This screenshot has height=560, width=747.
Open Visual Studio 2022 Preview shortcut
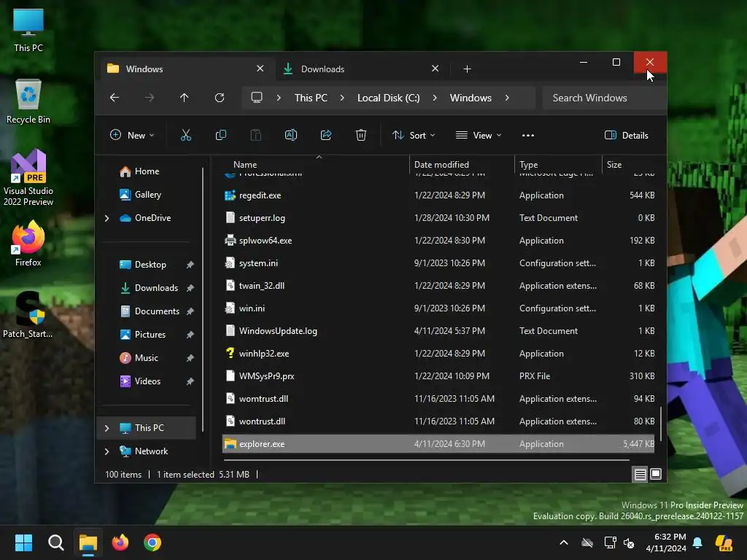28,177
